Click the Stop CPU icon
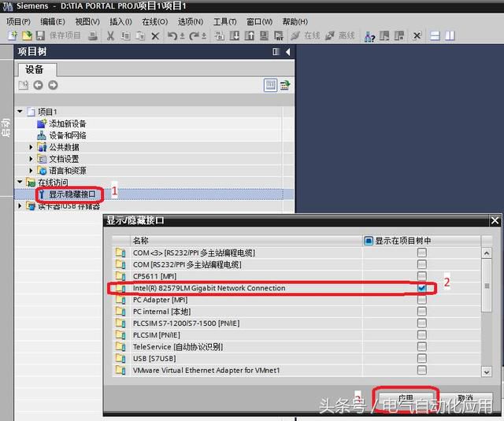 399,35
